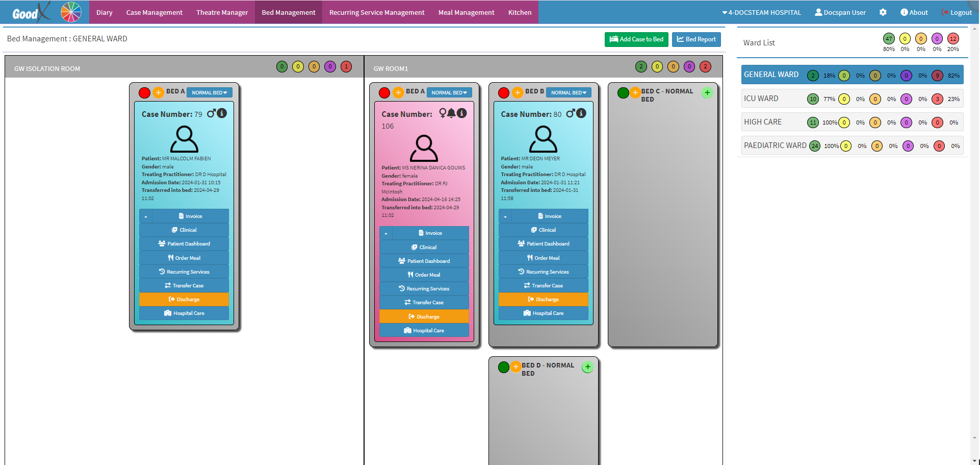Open the settings gear in top bar
The image size is (980, 465).
point(883,12)
